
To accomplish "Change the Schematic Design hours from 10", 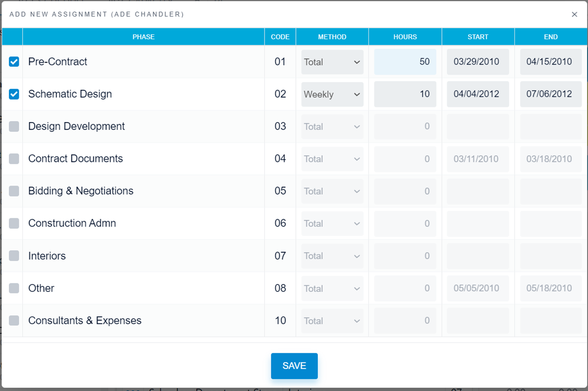I will tap(405, 94).
